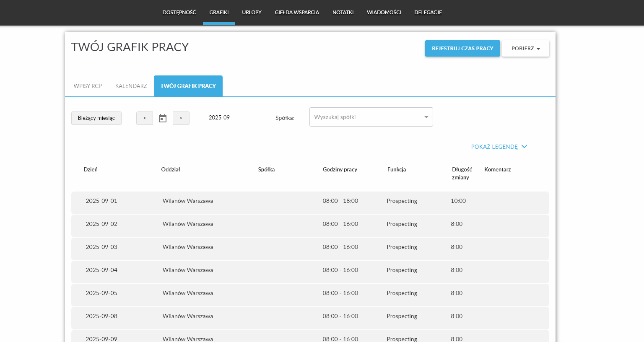Open Dostępność in top navigation

coord(179,13)
